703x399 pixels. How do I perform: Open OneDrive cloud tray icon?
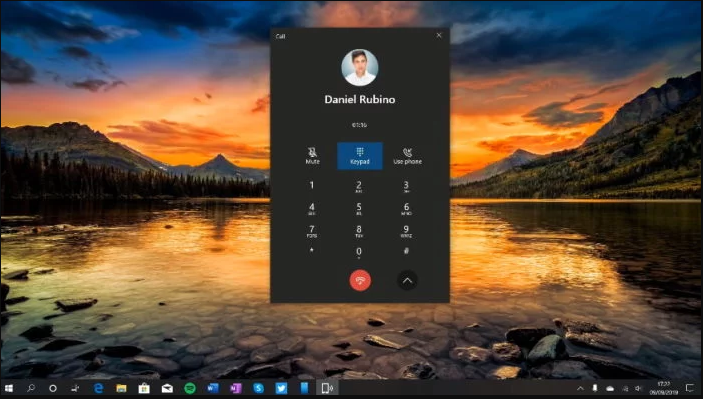pos(610,389)
